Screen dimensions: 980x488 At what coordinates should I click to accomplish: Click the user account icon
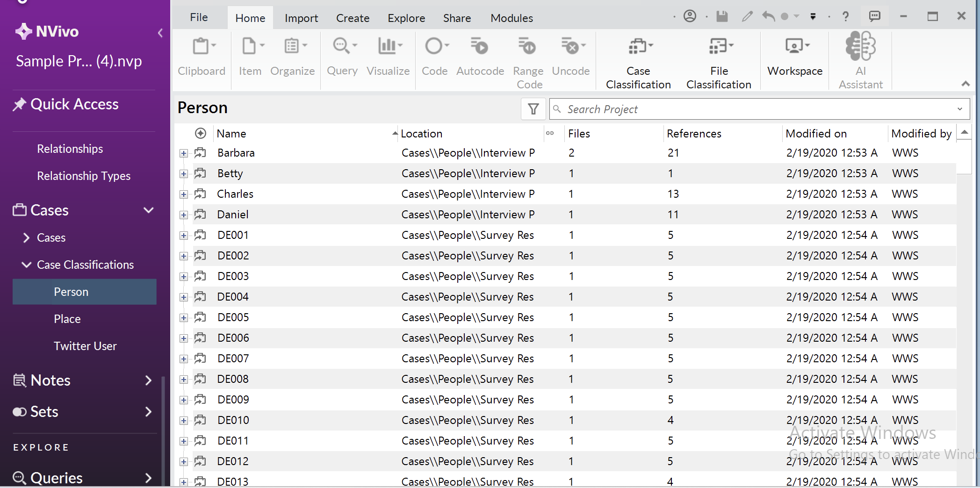(x=690, y=16)
